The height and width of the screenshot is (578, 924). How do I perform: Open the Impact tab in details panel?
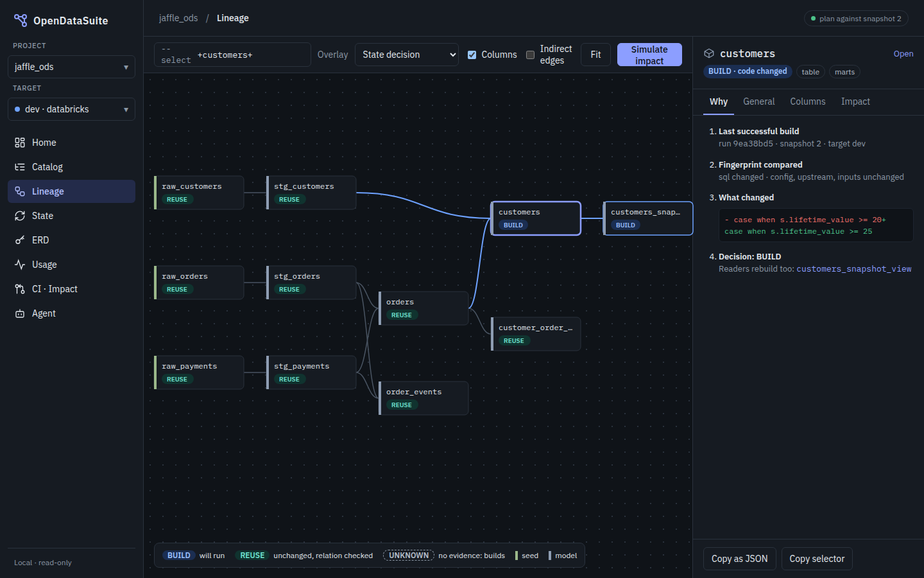pyautogui.click(x=855, y=101)
